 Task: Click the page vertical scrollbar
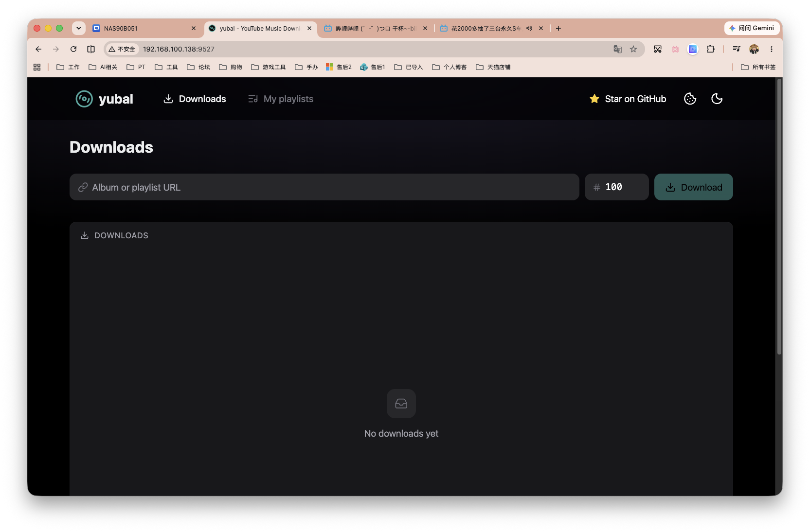(x=779, y=216)
